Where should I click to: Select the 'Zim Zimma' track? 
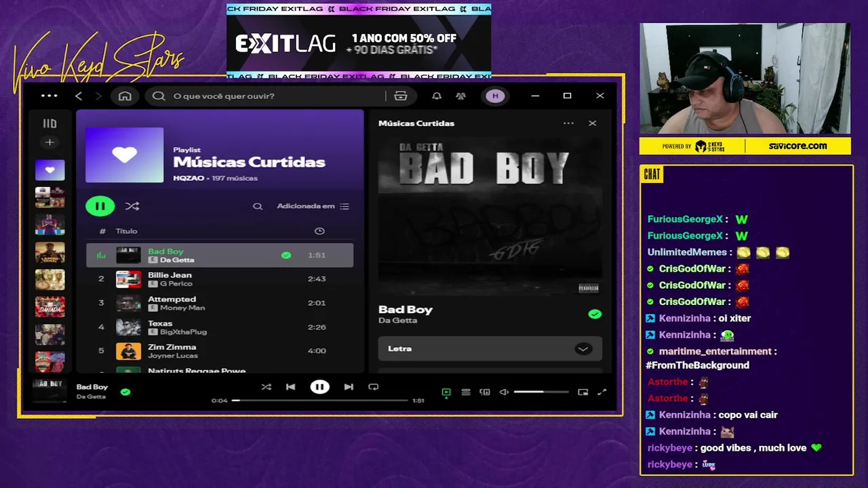click(x=220, y=350)
